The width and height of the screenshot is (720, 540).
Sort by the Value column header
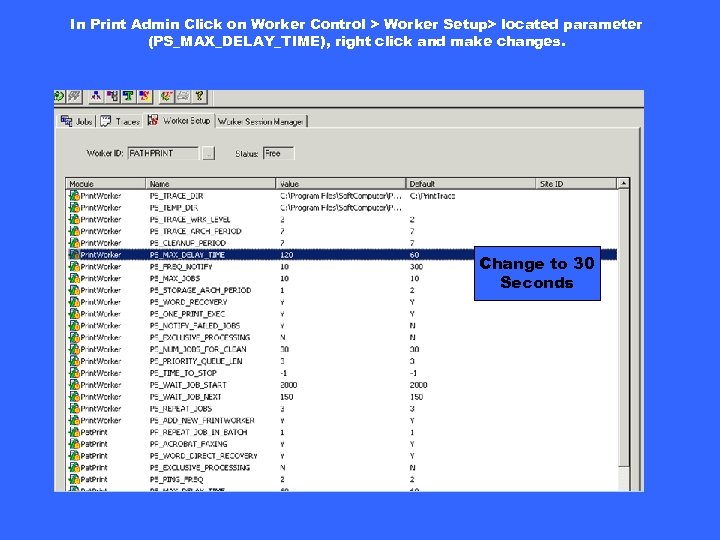pyautogui.click(x=341, y=184)
